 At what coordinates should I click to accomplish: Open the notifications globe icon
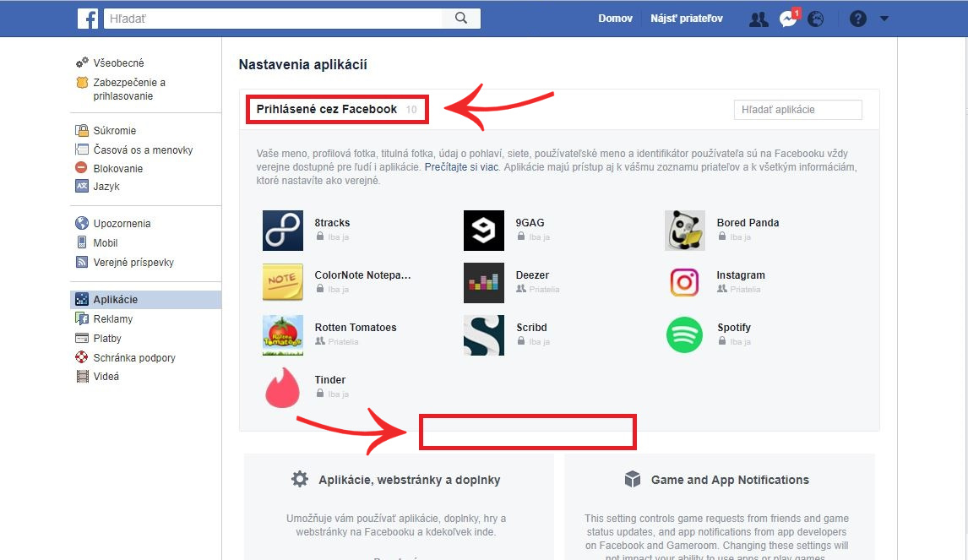coord(815,19)
